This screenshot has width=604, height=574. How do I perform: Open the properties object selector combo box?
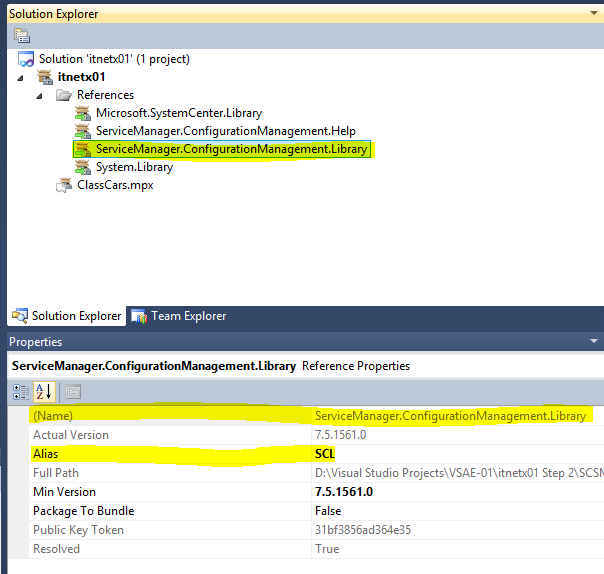pyautogui.click(x=300, y=366)
